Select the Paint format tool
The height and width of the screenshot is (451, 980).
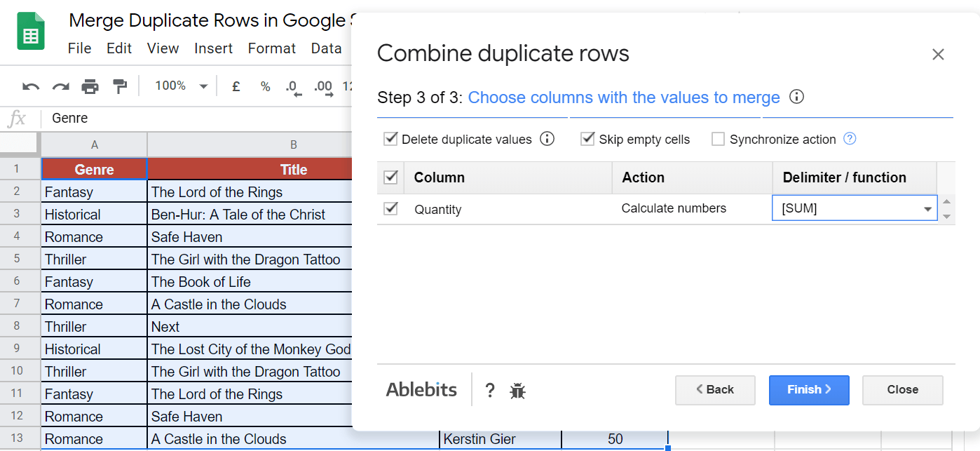tap(119, 86)
